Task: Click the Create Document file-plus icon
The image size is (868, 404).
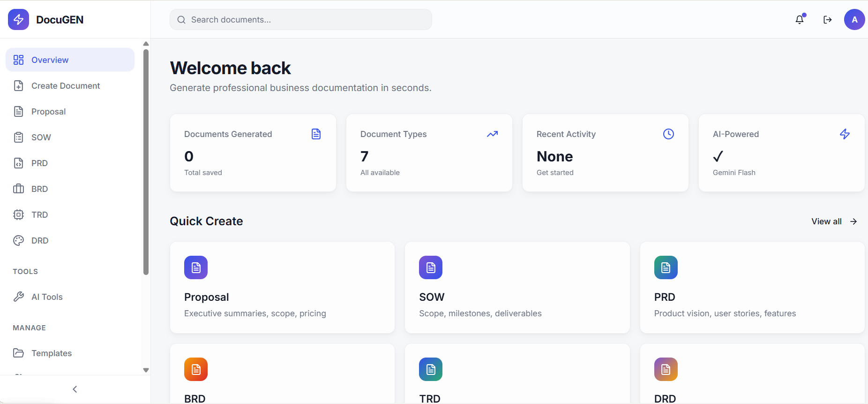Action: pyautogui.click(x=18, y=85)
